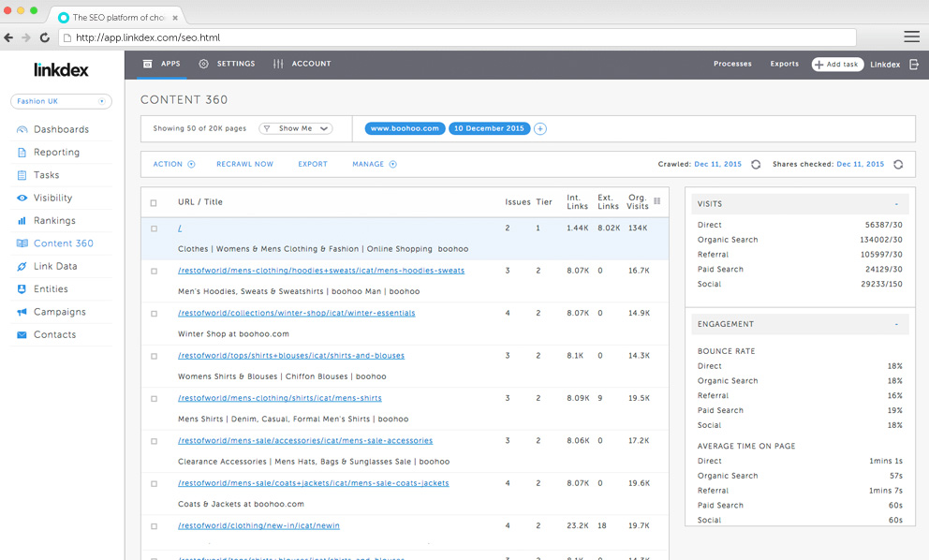Open the Settings menu in top bar
The width and height of the screenshot is (929, 560).
tap(227, 64)
